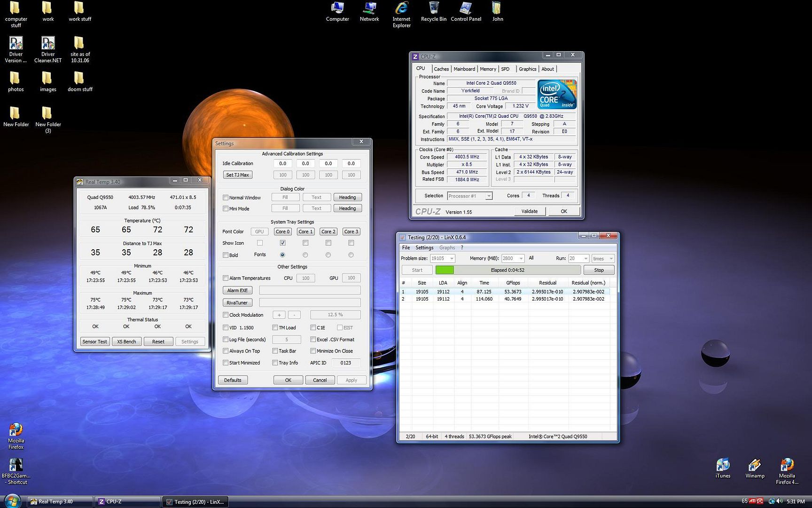Screen dimensions: 812x508
Task: Open the Control Panel desktop icon
Action: [x=466, y=12]
